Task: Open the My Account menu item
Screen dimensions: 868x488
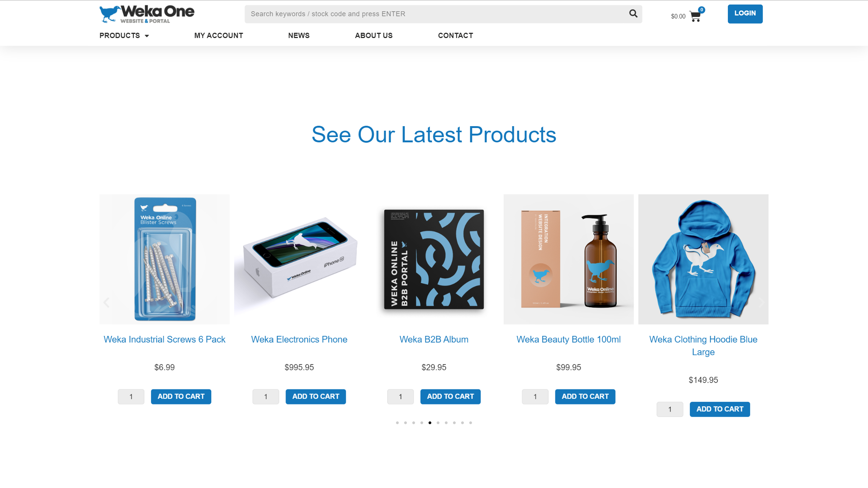Action: 219,35
